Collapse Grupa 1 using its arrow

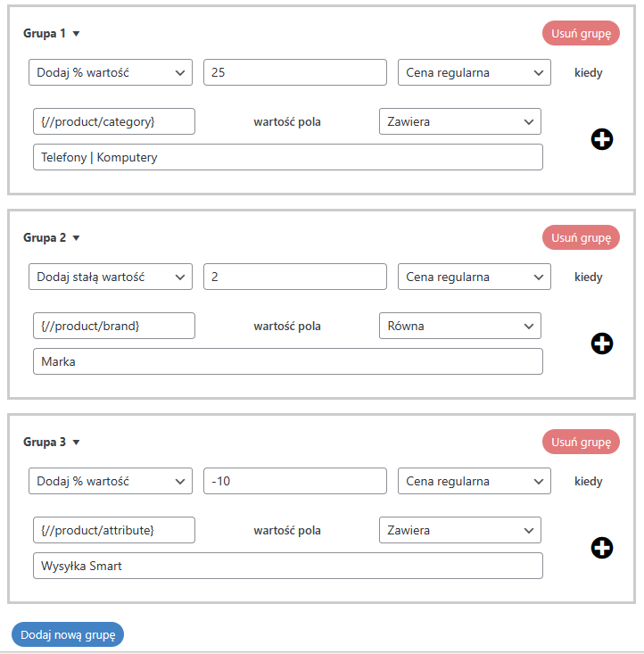(76, 34)
